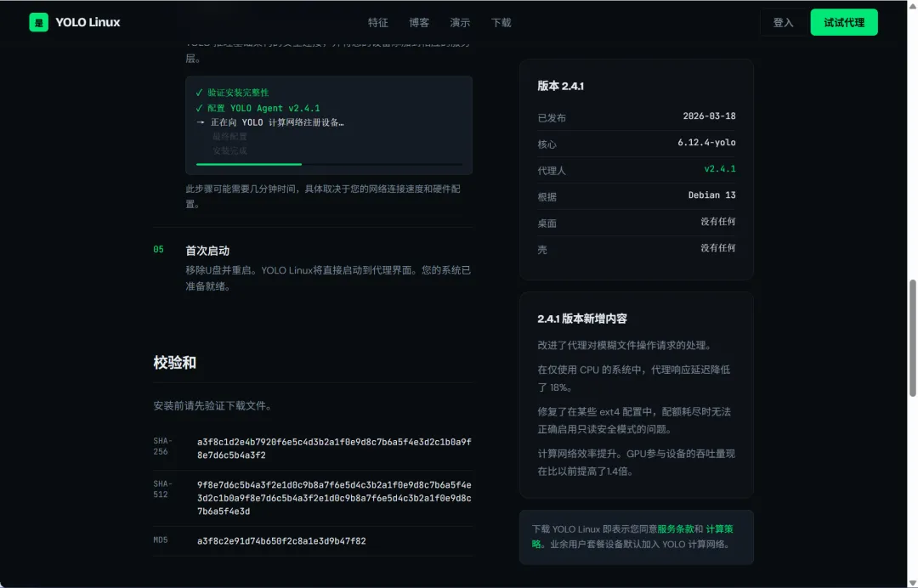Image resolution: width=918 pixels, height=588 pixels.
Task: Click the 此步骤可能需要几分钟时间 note
Action: (323, 196)
